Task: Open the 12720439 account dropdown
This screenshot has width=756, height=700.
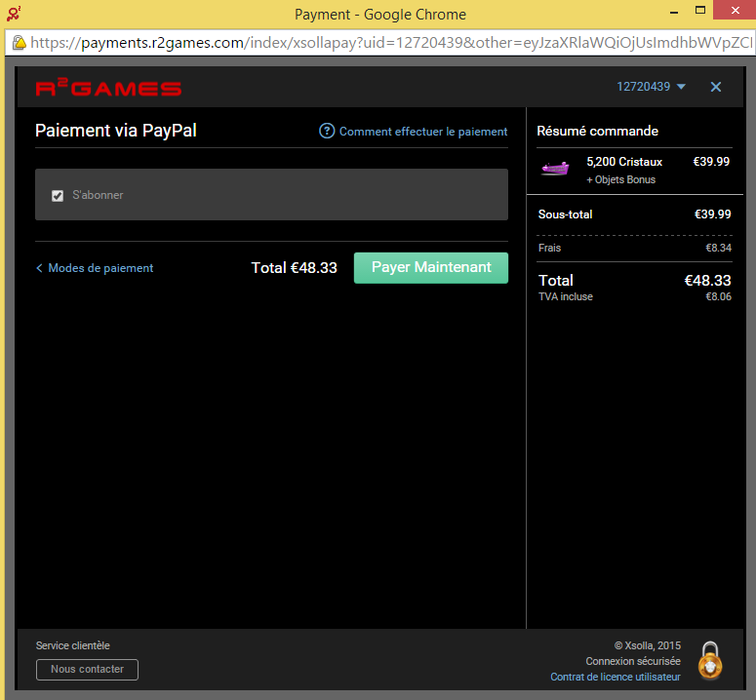Action: 643,87
